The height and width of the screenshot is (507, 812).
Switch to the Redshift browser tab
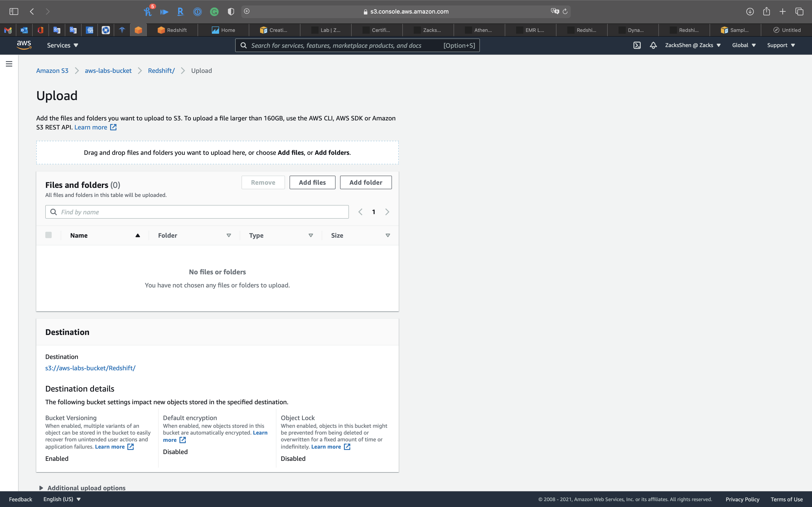click(x=172, y=30)
